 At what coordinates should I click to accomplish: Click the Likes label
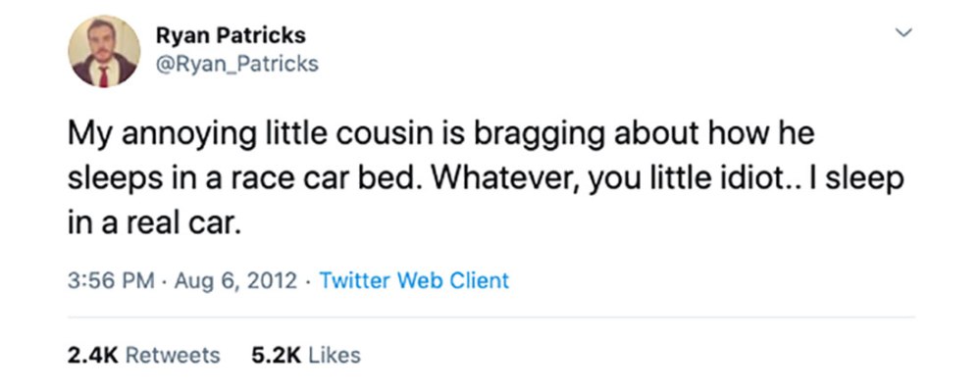tap(335, 356)
